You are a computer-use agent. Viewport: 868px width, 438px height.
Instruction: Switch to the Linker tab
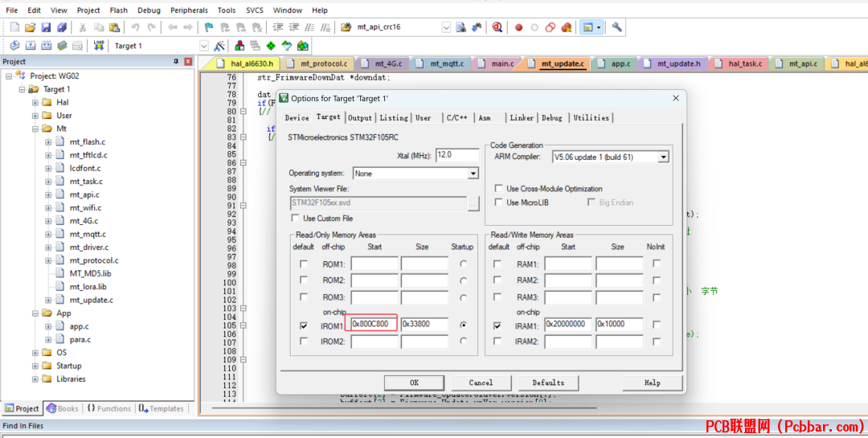(x=522, y=117)
